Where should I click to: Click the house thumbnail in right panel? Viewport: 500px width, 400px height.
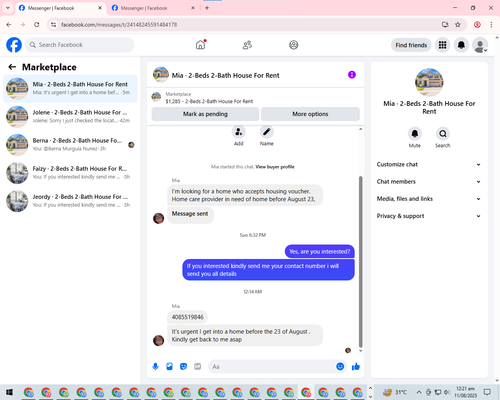(429, 82)
